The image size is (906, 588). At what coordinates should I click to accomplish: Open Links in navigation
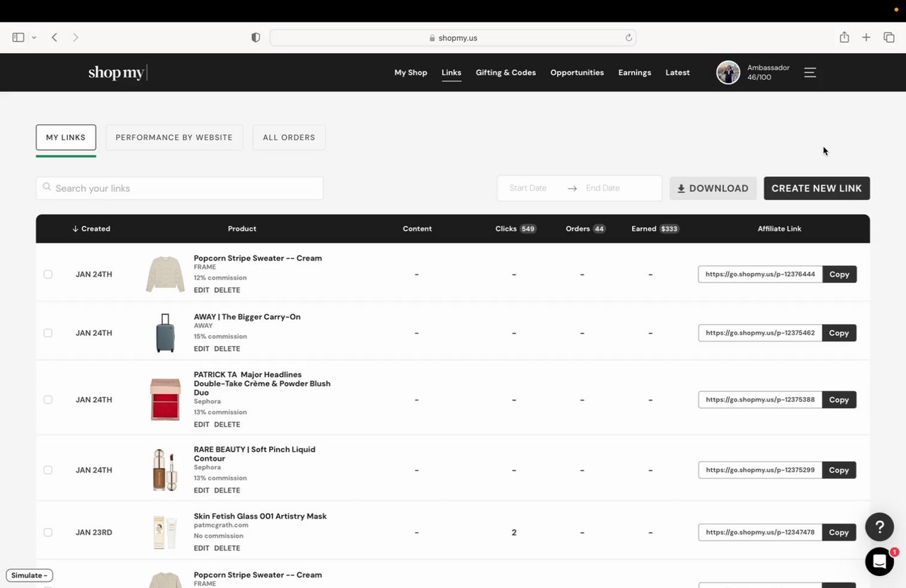pyautogui.click(x=452, y=72)
